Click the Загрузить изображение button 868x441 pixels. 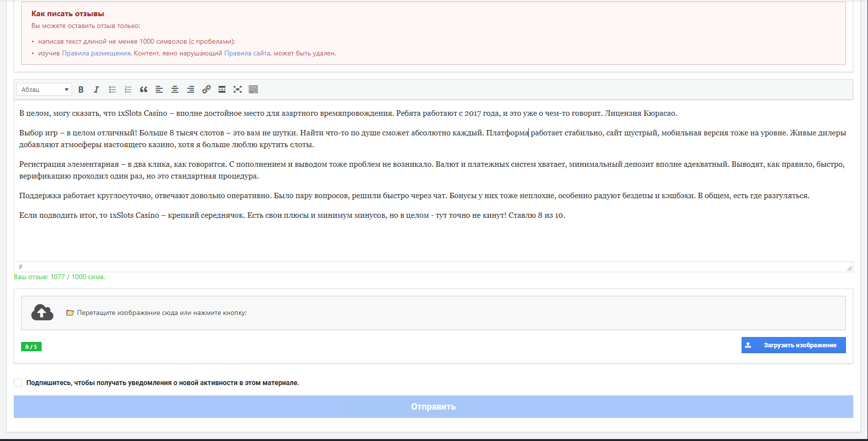[793, 345]
